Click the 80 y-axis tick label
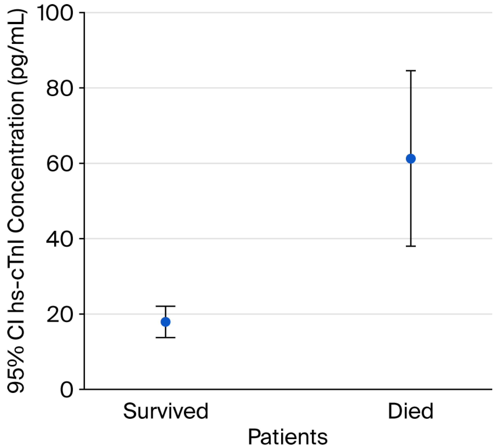The width and height of the screenshot is (497, 448). point(60,88)
